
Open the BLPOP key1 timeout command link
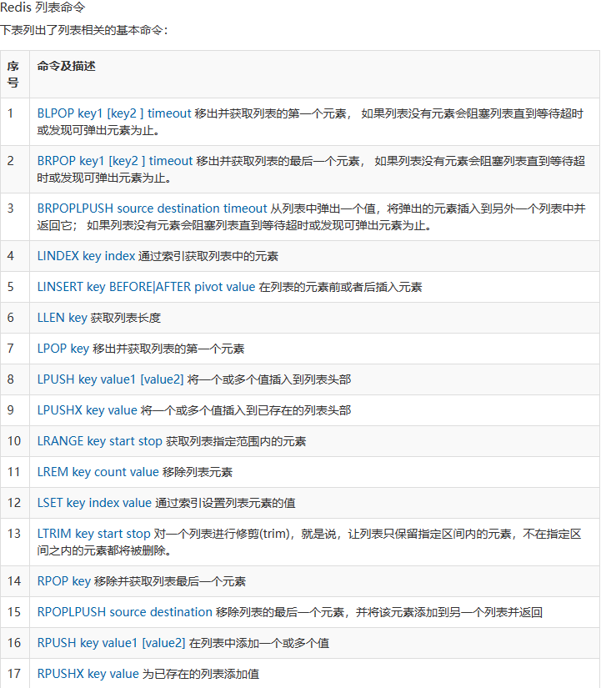(114, 113)
